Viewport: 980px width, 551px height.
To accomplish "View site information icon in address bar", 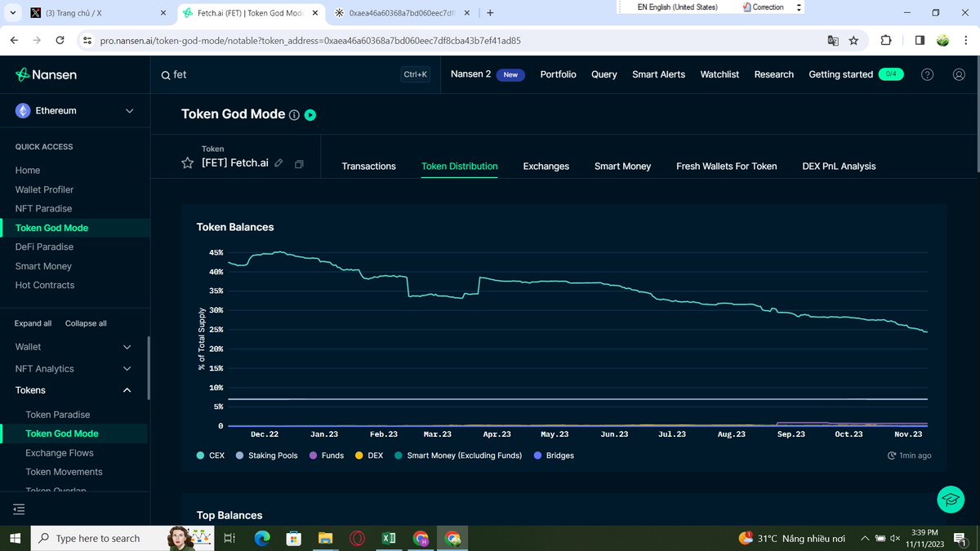I will (87, 40).
